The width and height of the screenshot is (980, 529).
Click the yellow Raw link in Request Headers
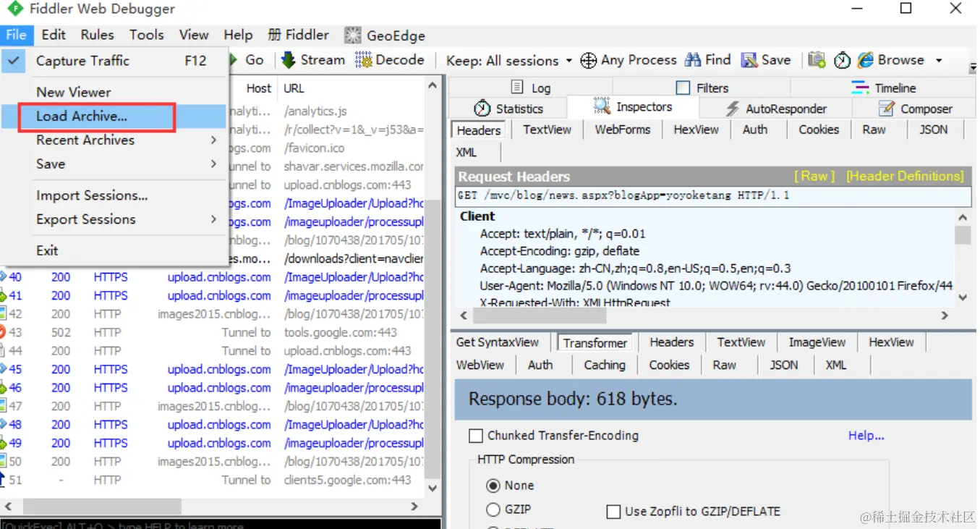814,176
